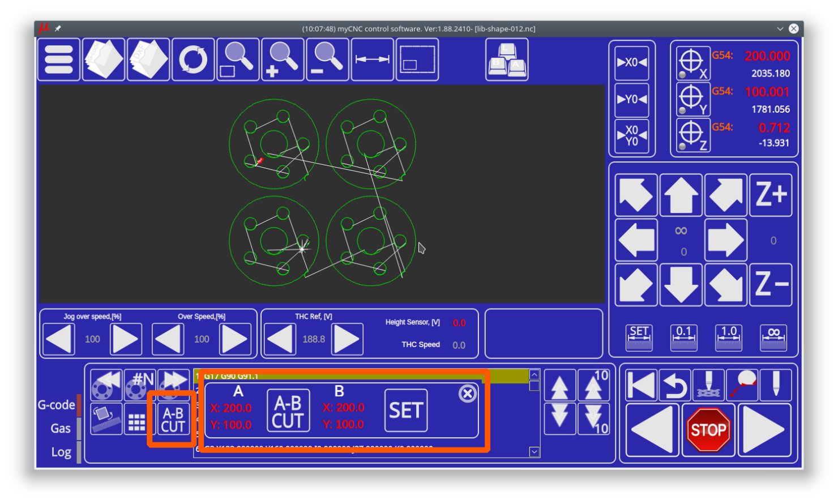Screen dimensions: 838x504
Task: Click the Z axis crosshair work-offset icon
Action: point(692,135)
